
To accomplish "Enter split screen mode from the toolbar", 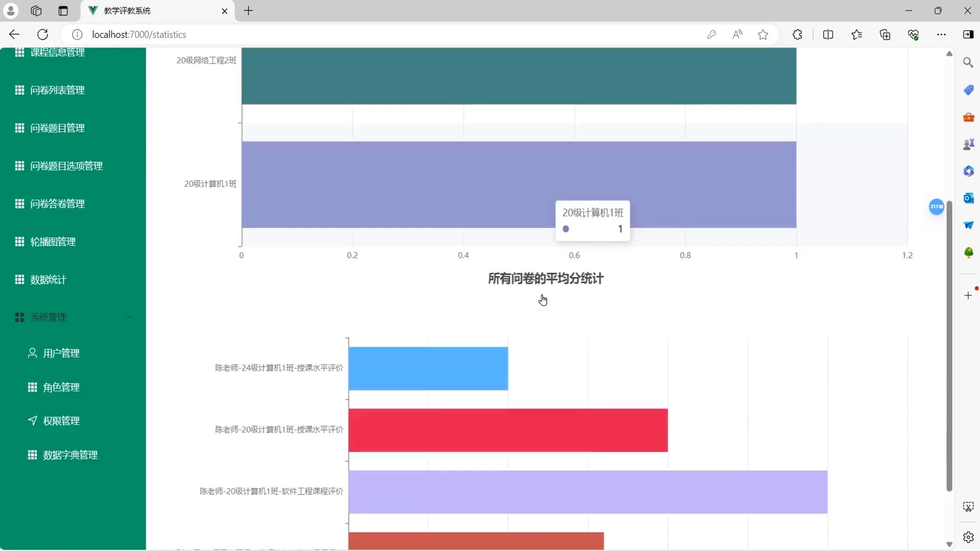I will click(828, 34).
